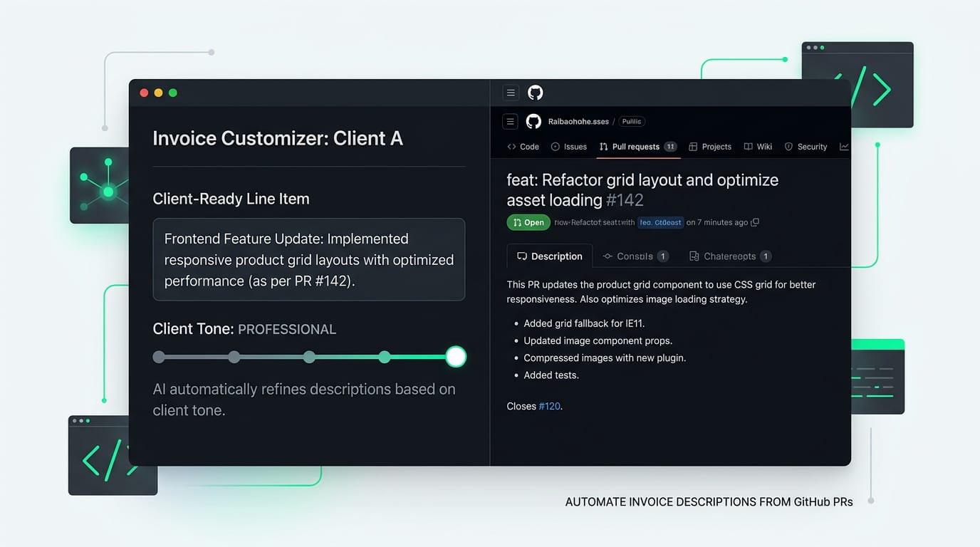Click the GitHub octocat logo

point(535,93)
